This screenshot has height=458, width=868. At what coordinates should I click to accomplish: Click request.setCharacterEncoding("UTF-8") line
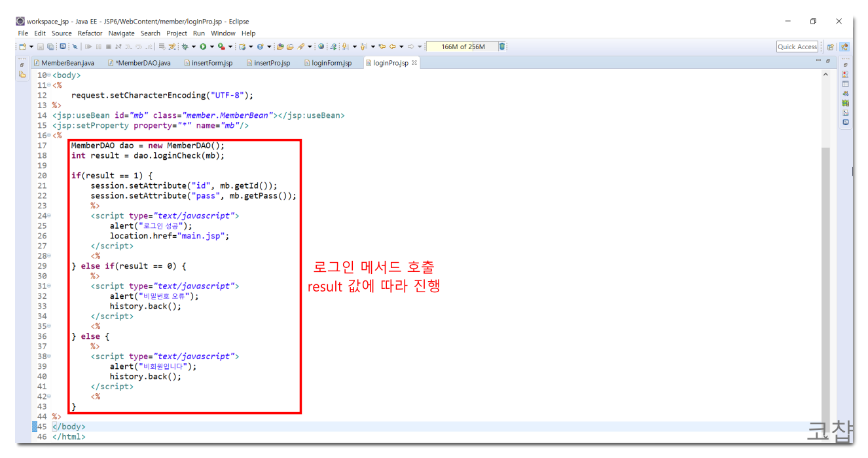162,95
